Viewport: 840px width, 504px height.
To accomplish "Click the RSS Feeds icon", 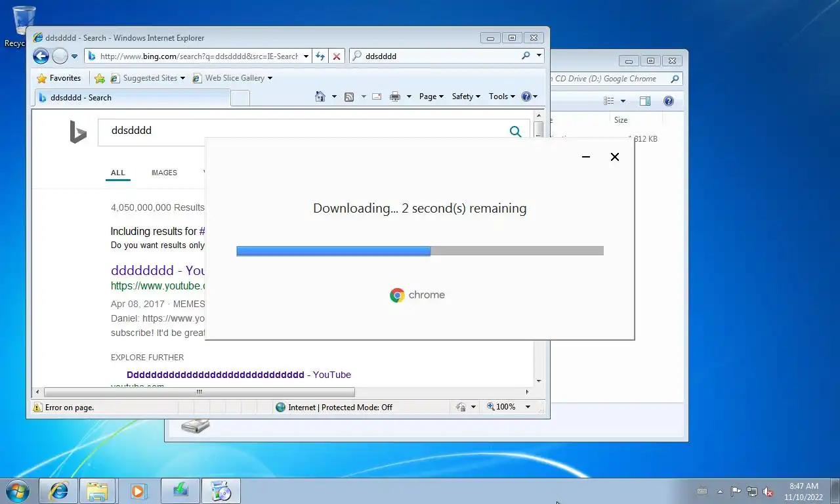I will coord(349,96).
